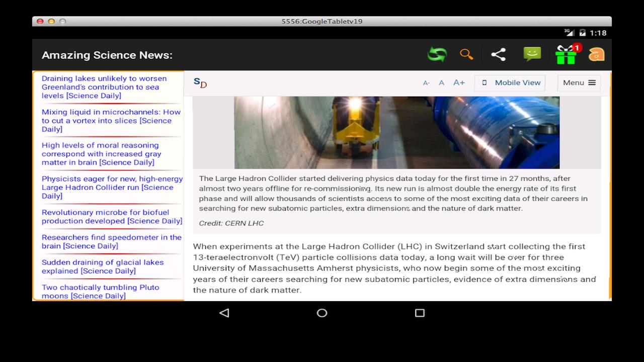Viewport: 644px width, 362px height.
Task: Open the green chat bubble icon
Action: [x=532, y=54]
